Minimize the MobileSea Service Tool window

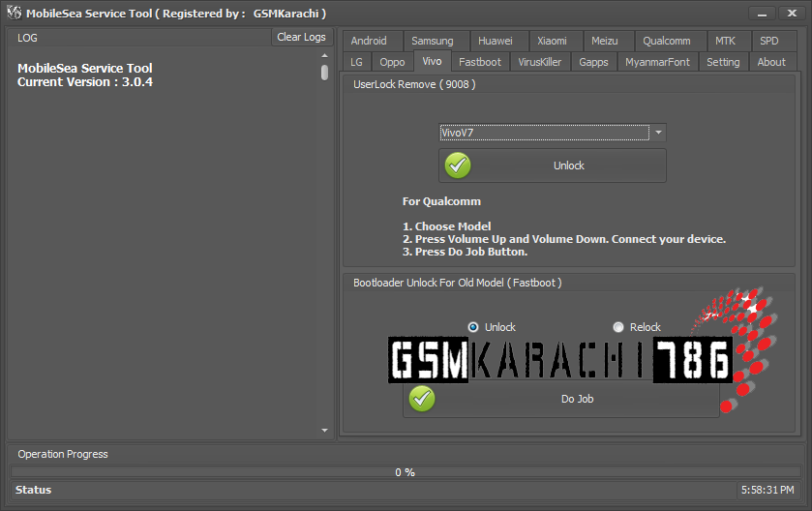coord(762,14)
